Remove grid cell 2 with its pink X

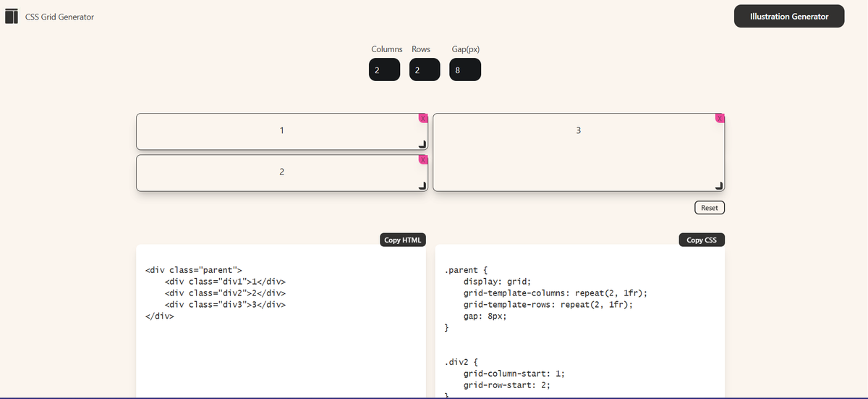tap(423, 159)
